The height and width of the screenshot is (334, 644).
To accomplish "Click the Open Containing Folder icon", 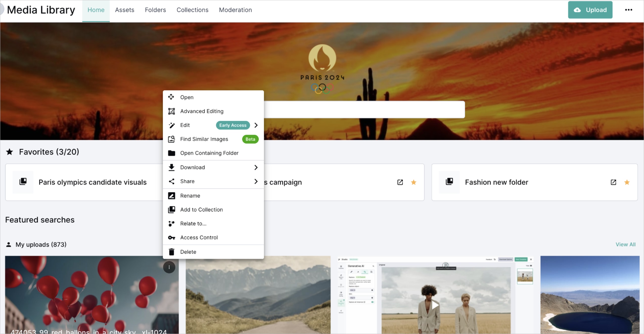I will click(171, 153).
